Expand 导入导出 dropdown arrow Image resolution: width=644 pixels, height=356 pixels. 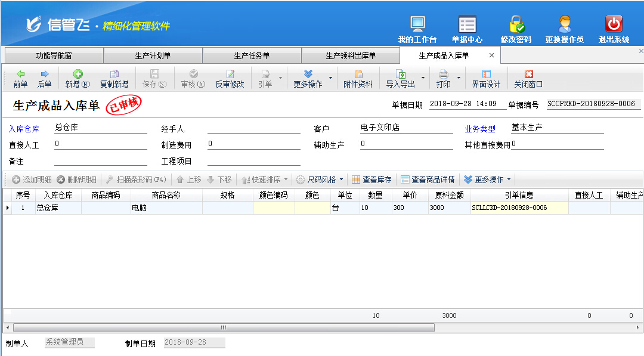tap(423, 78)
